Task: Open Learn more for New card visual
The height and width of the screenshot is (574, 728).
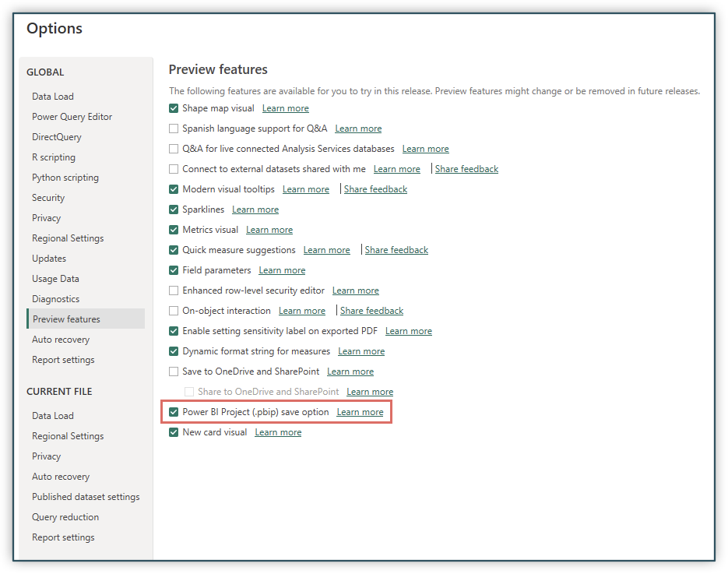Action: coord(278,432)
